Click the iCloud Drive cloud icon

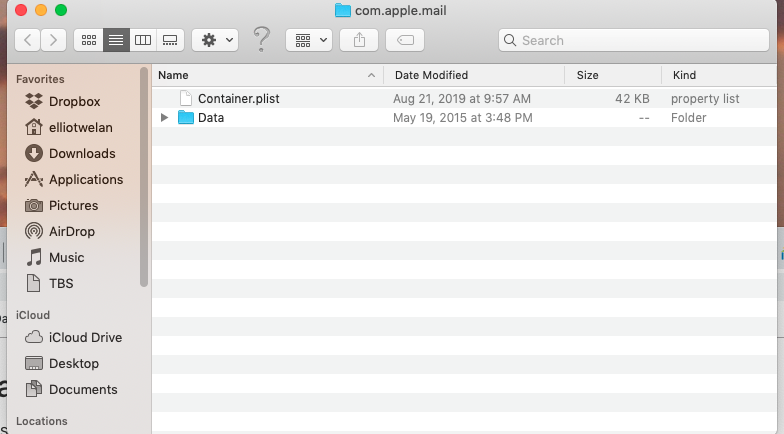34,337
